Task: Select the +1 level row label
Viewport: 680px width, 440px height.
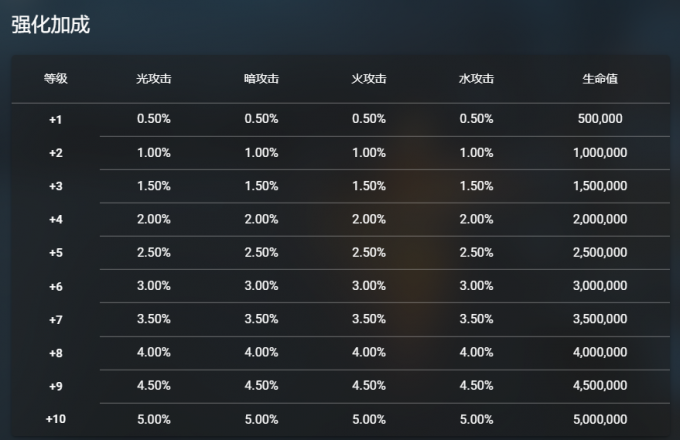Action: (55, 120)
